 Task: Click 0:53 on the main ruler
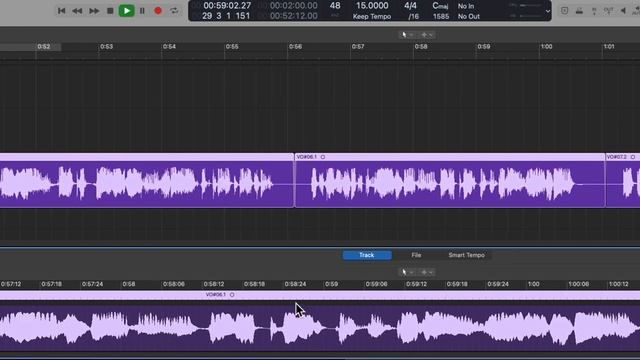point(106,47)
